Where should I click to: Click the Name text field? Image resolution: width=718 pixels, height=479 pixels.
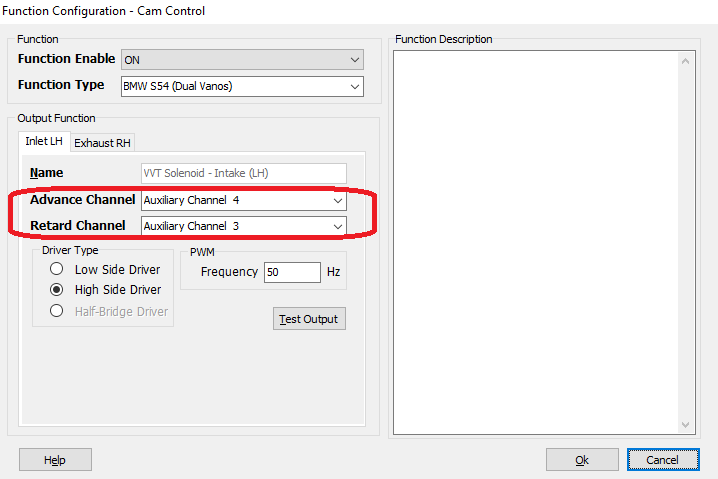pos(243,173)
